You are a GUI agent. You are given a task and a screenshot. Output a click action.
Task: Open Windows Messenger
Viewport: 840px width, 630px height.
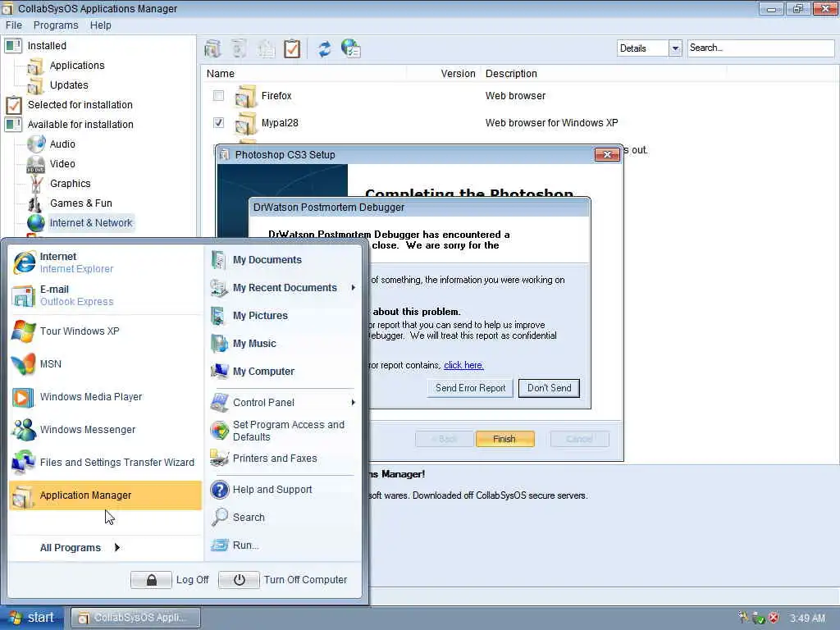tap(105, 430)
